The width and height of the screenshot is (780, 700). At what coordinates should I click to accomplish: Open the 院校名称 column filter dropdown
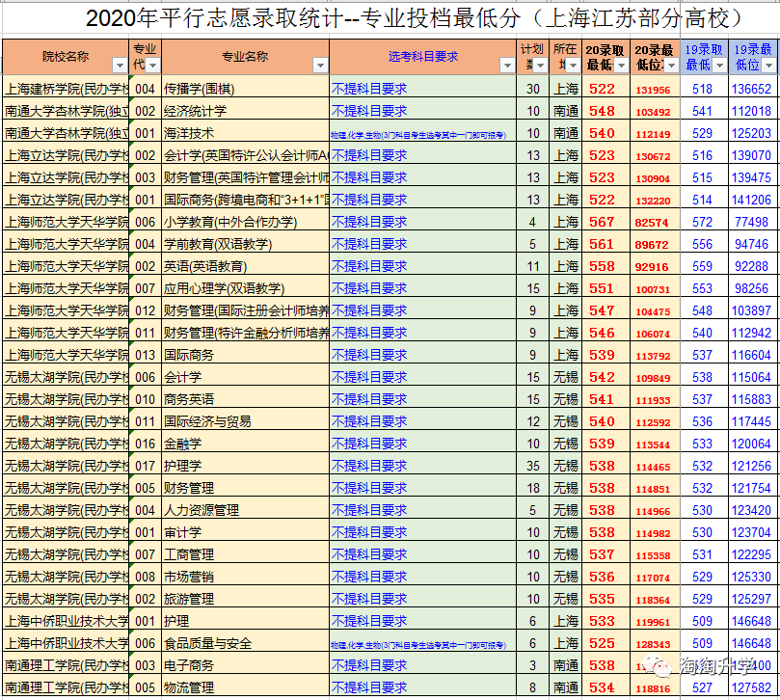tap(120, 66)
